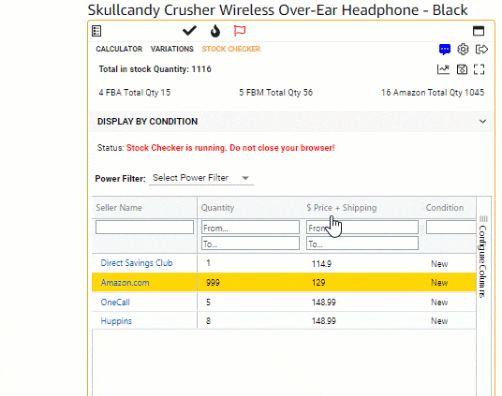Sort by the Quantity column header
Screen dimensions: 502x396
(217, 208)
